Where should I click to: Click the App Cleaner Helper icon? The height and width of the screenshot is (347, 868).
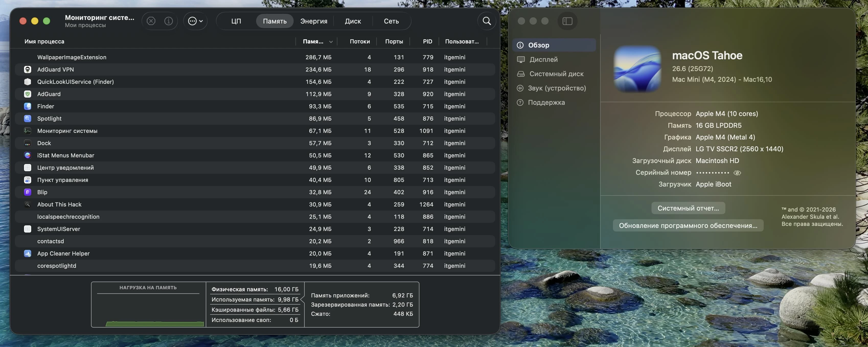(28, 253)
